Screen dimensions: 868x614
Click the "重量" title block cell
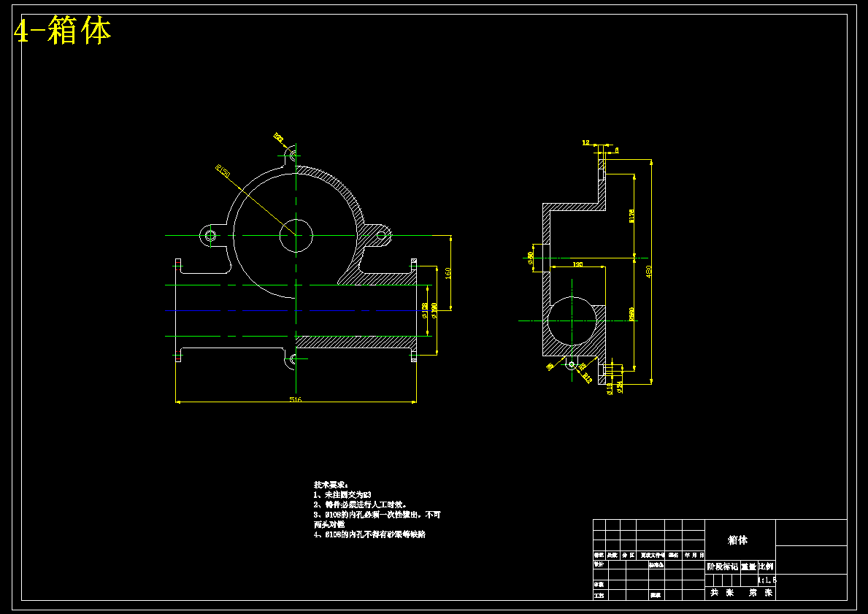point(748,567)
